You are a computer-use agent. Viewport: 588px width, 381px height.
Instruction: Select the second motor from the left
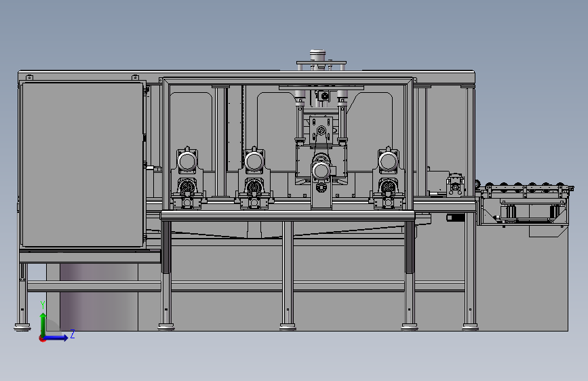(x=254, y=161)
